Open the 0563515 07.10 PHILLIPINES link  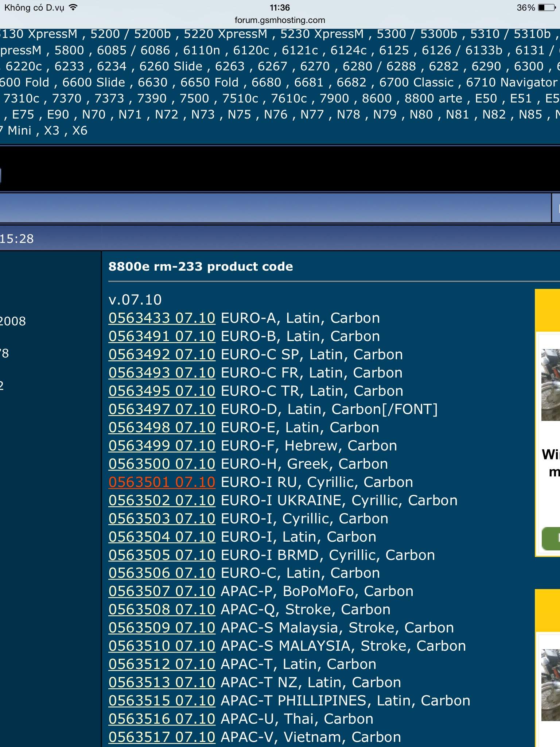click(x=162, y=701)
